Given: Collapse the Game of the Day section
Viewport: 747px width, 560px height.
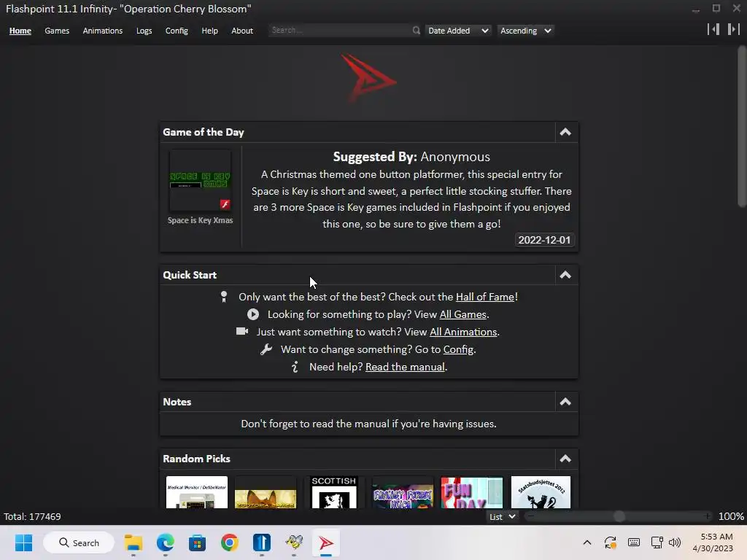Looking at the screenshot, I should 565,132.
